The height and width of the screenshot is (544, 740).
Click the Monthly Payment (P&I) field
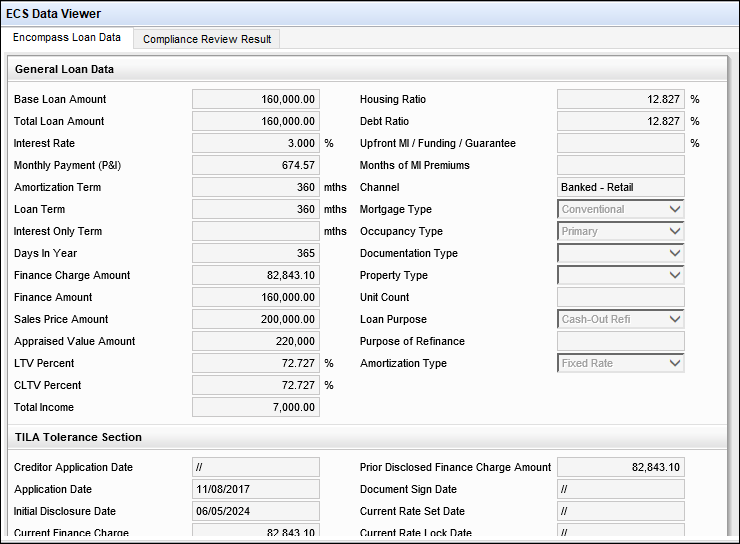256,165
